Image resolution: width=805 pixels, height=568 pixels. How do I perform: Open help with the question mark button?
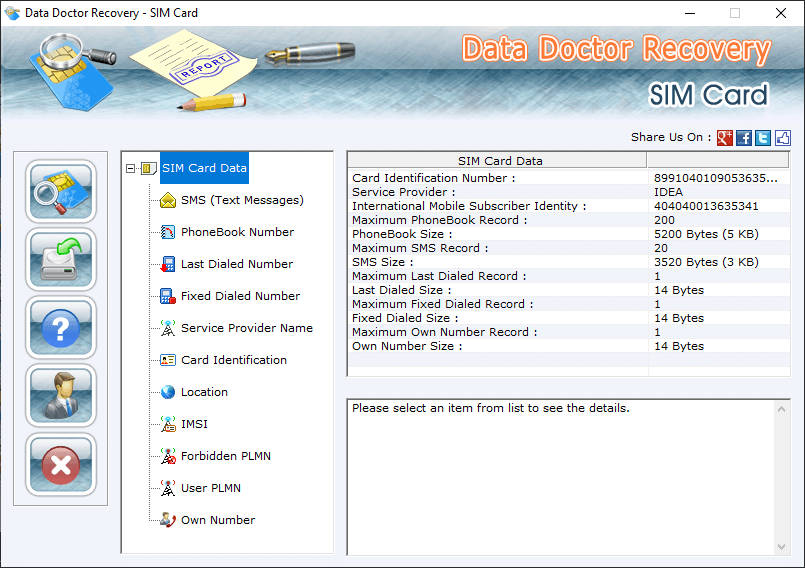61,328
